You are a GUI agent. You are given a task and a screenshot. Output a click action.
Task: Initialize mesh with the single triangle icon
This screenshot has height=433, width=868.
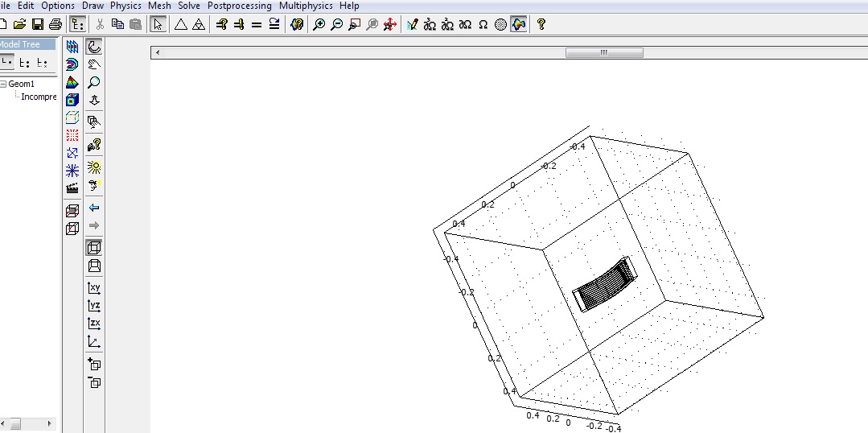pos(181,24)
